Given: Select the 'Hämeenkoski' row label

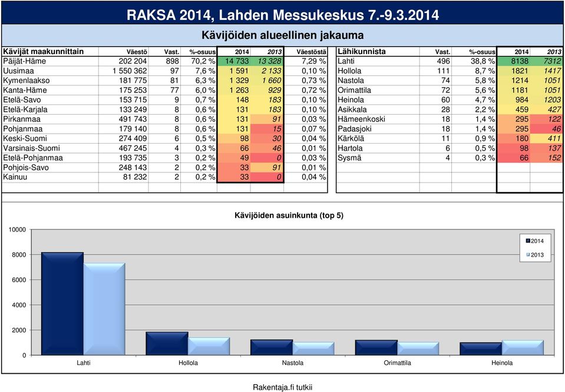Looking at the screenshot, I should pos(361,119).
